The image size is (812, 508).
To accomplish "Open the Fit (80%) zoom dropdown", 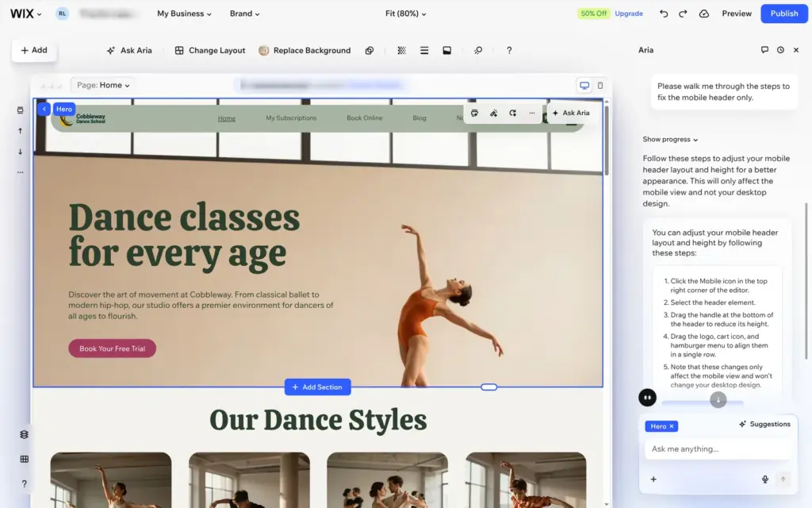I will point(405,14).
